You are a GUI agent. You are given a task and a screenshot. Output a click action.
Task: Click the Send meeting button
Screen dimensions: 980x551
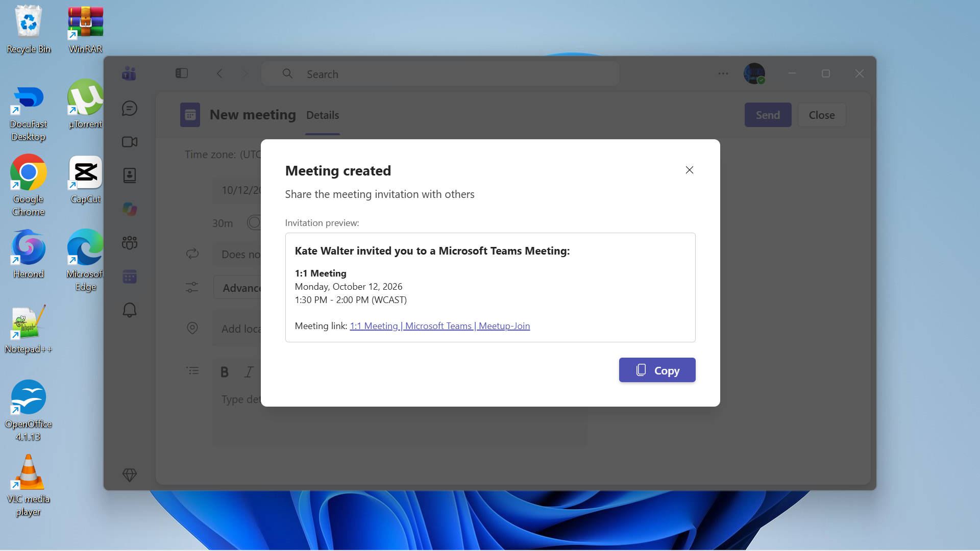tap(768, 115)
